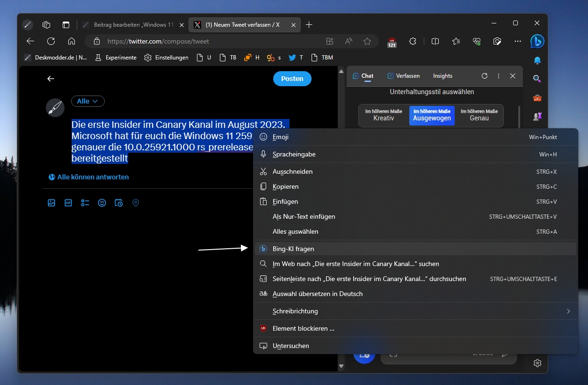Switch to the Verfassen tab

[x=404, y=76]
